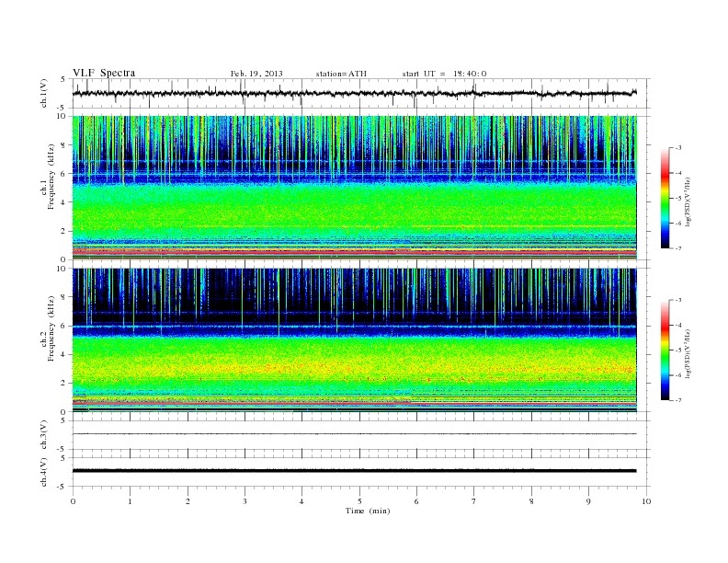Click the ch.1 color scale bar

point(665,198)
